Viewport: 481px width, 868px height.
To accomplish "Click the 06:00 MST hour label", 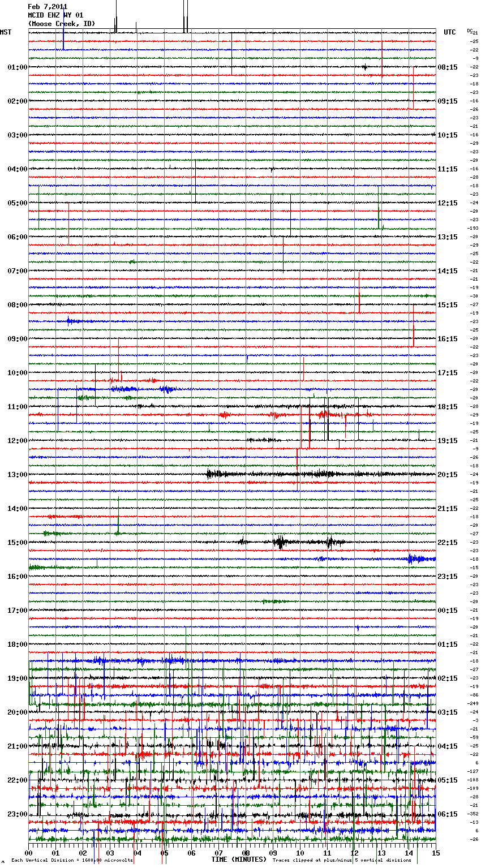I will click(18, 237).
